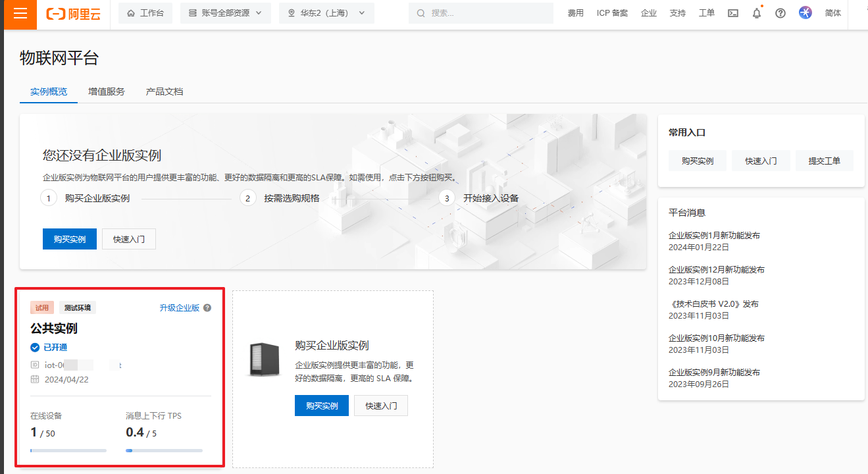Open the help question mark icon

tap(780, 13)
